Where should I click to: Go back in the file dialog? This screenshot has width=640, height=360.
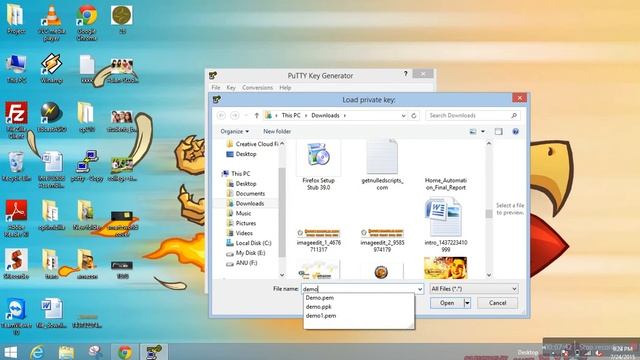pyautogui.click(x=221, y=116)
